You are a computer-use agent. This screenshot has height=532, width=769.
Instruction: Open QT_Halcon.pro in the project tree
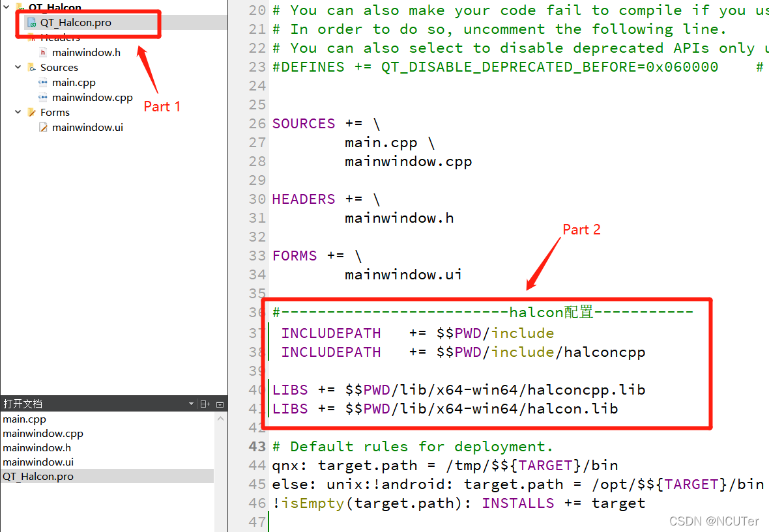pyautogui.click(x=76, y=23)
